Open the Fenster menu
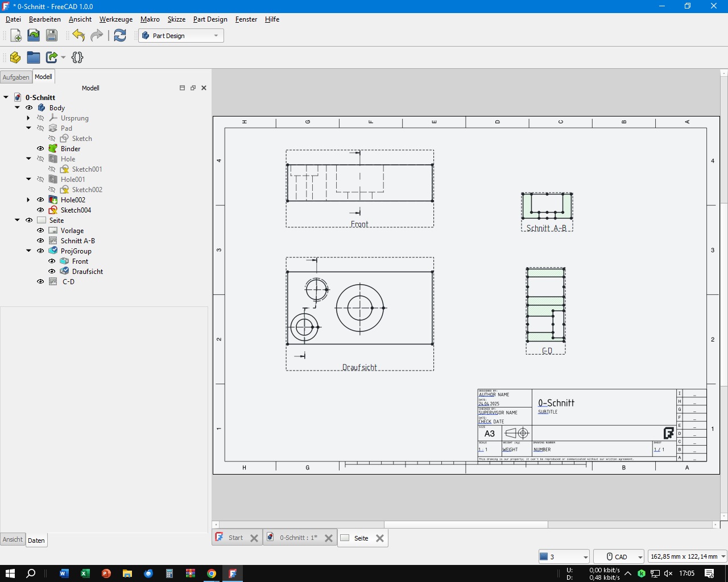728x582 pixels. click(246, 19)
